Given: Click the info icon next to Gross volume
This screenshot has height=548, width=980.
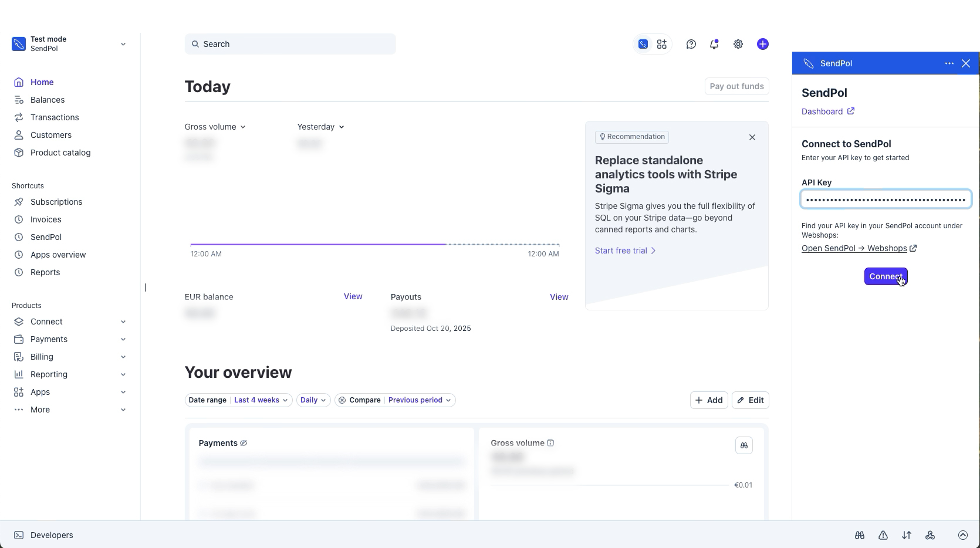Looking at the screenshot, I should (x=550, y=443).
